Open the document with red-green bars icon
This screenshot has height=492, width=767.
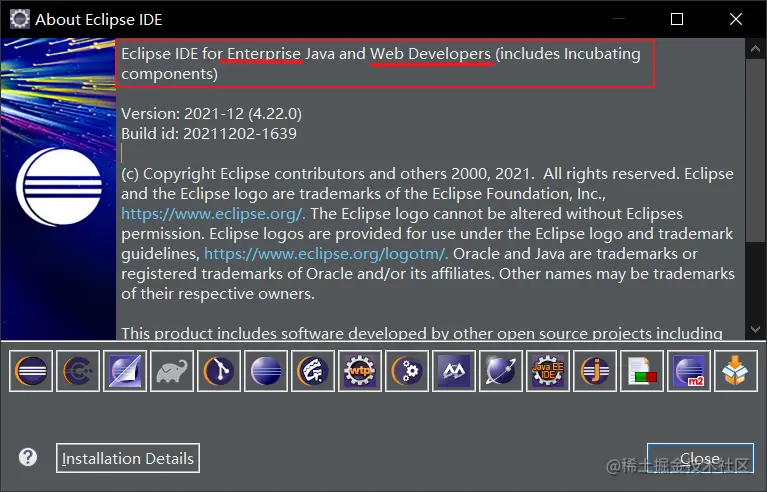coord(642,371)
